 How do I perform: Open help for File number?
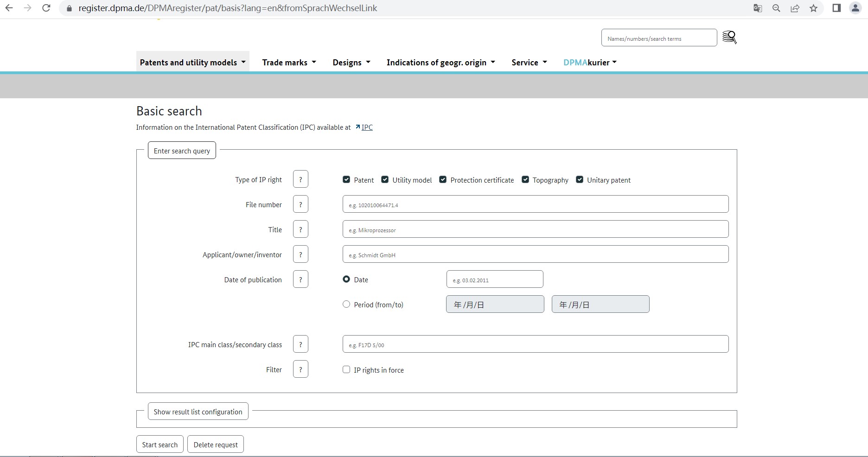300,204
